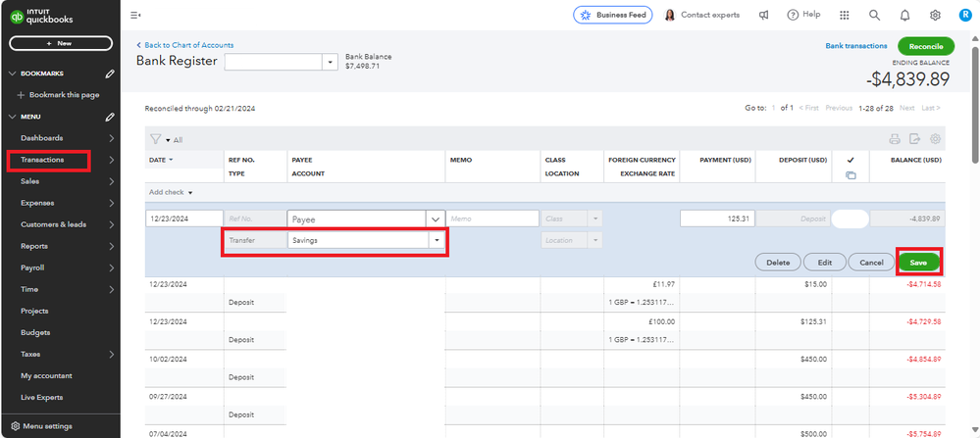Open register table settings gear
The height and width of the screenshot is (438, 980).
click(x=936, y=139)
